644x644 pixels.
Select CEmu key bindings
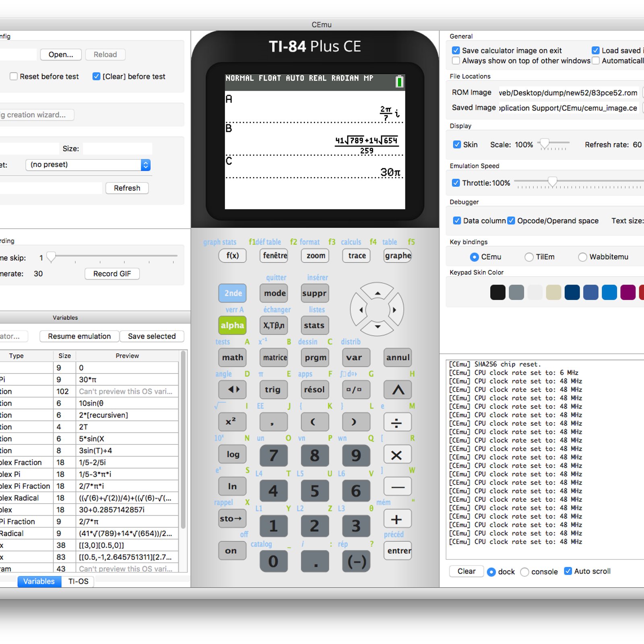coord(475,257)
